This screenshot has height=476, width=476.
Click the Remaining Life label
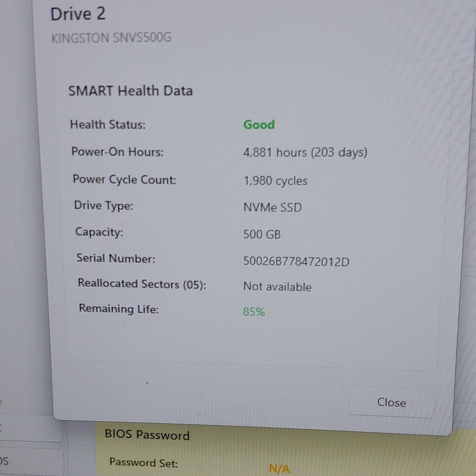[x=119, y=309]
